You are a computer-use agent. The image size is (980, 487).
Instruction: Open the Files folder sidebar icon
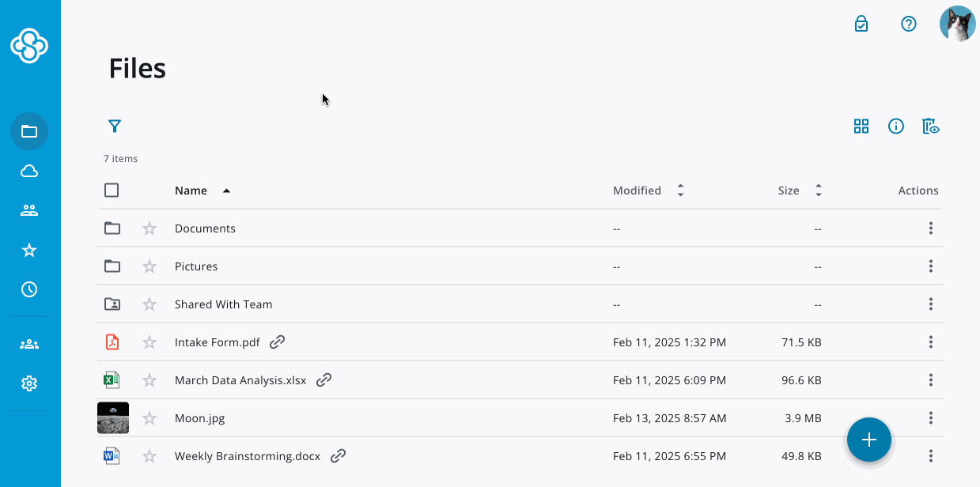click(x=29, y=131)
